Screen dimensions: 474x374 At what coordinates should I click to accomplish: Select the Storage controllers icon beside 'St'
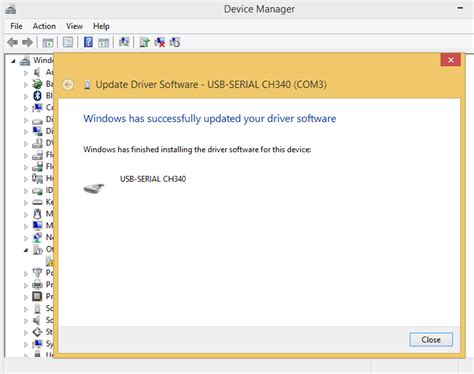pos(37,332)
